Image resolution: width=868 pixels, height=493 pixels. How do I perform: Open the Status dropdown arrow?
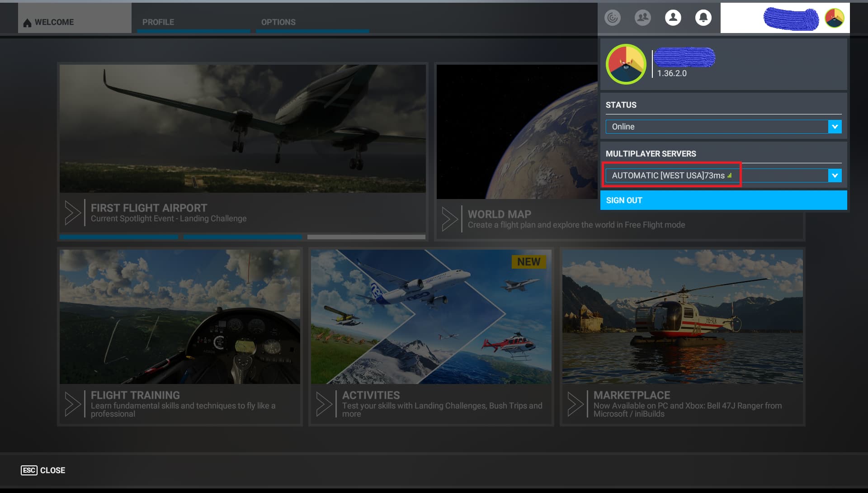click(835, 127)
